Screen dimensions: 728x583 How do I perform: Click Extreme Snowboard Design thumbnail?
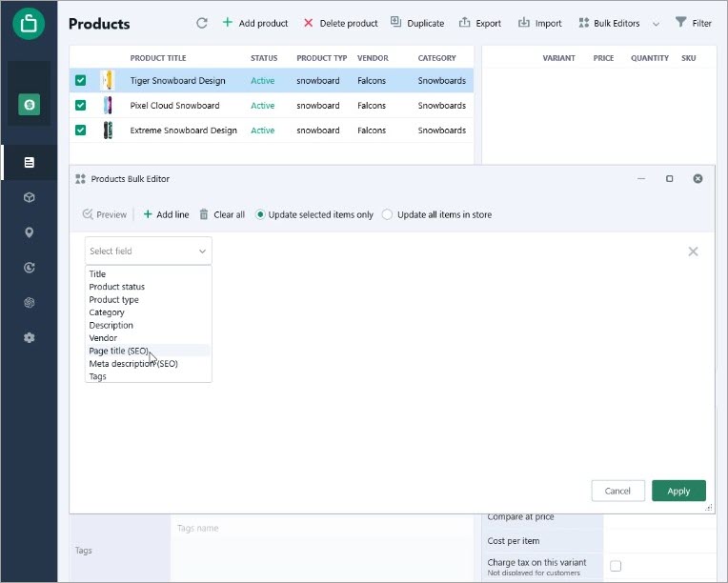coord(108,131)
